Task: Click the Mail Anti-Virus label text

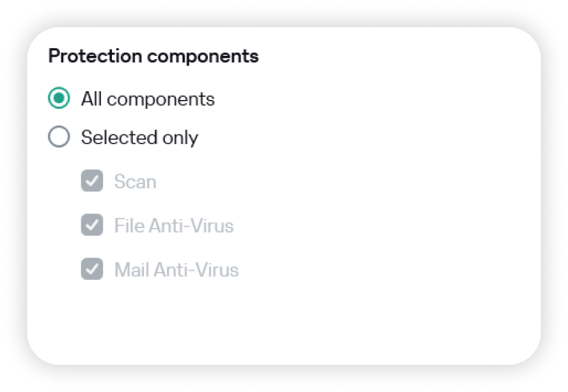Action: point(176,270)
